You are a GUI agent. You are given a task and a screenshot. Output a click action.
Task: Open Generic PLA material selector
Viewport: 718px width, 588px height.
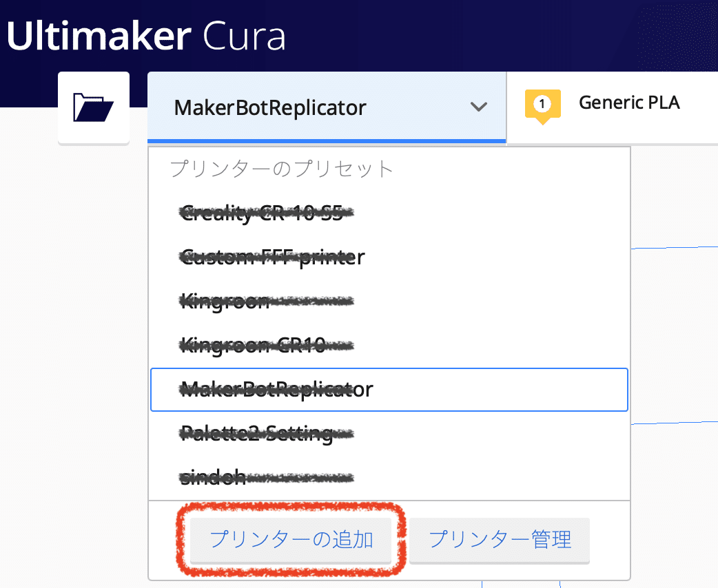click(x=612, y=107)
